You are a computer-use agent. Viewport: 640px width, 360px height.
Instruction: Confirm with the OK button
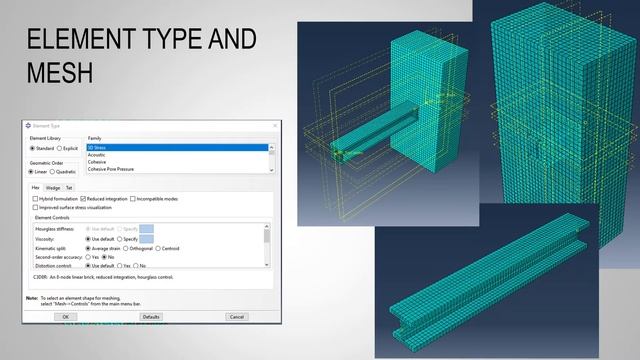(66, 317)
